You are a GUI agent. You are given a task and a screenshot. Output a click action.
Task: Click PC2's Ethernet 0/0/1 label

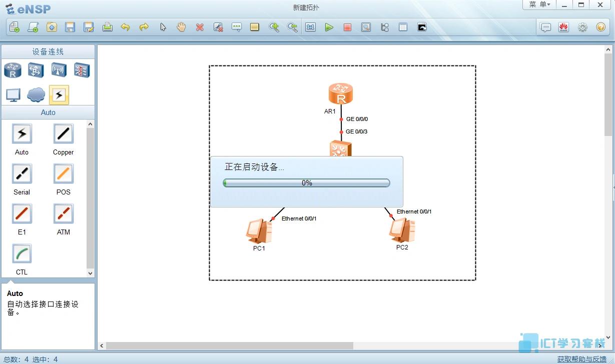(x=414, y=211)
